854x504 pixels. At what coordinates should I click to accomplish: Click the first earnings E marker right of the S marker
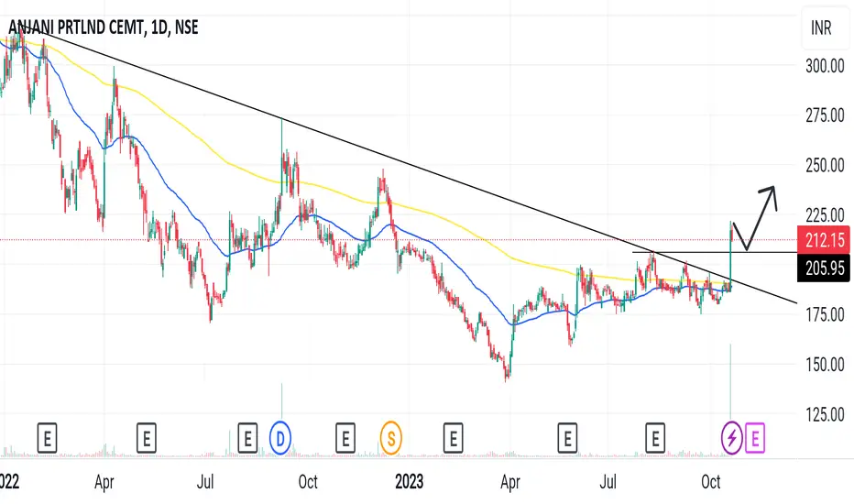coord(454,437)
